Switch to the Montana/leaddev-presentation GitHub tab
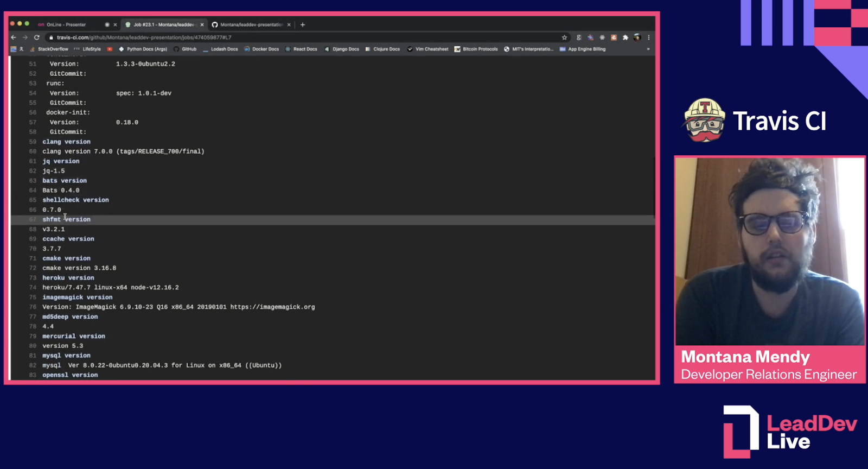Screen dimensions: 868x469 (251, 24)
